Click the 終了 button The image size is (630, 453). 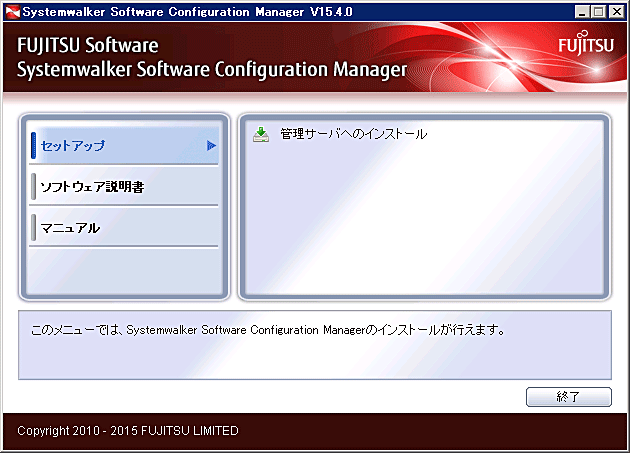click(x=569, y=397)
